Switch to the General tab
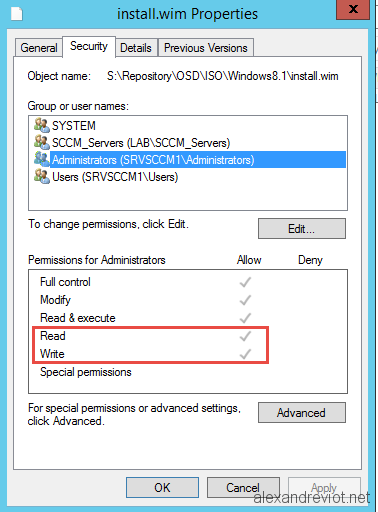Viewport: 378px width, 512px height. pyautogui.click(x=39, y=48)
